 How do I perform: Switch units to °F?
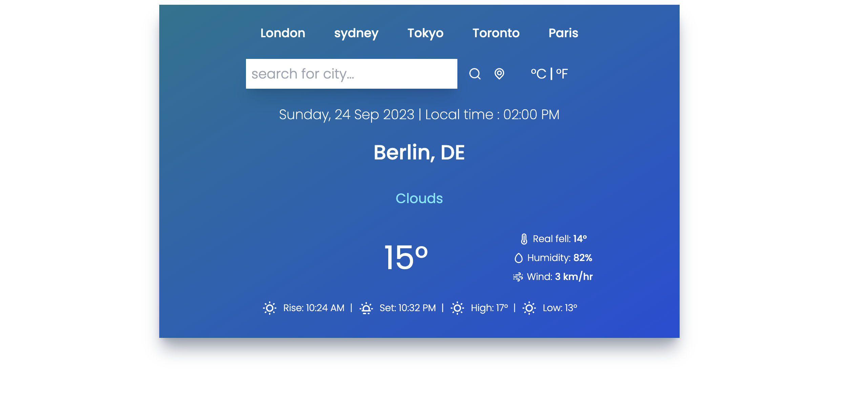pyautogui.click(x=562, y=74)
